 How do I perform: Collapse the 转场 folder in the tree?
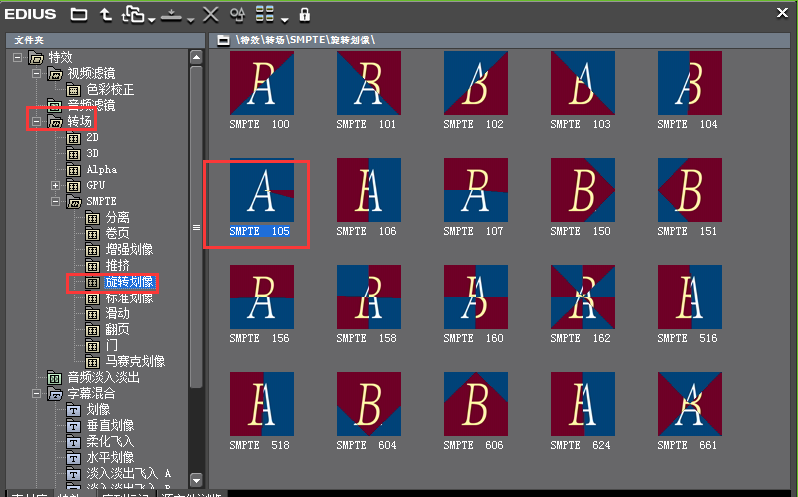[37, 121]
